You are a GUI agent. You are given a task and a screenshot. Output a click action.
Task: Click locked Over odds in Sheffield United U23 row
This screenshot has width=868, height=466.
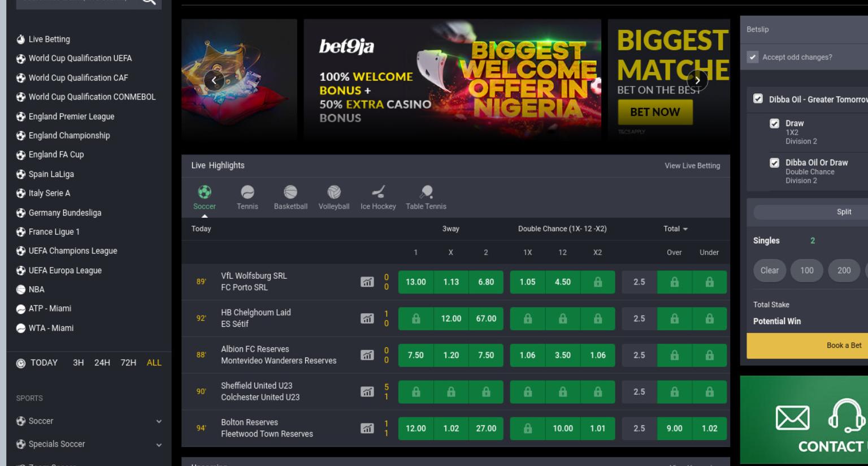tap(675, 392)
